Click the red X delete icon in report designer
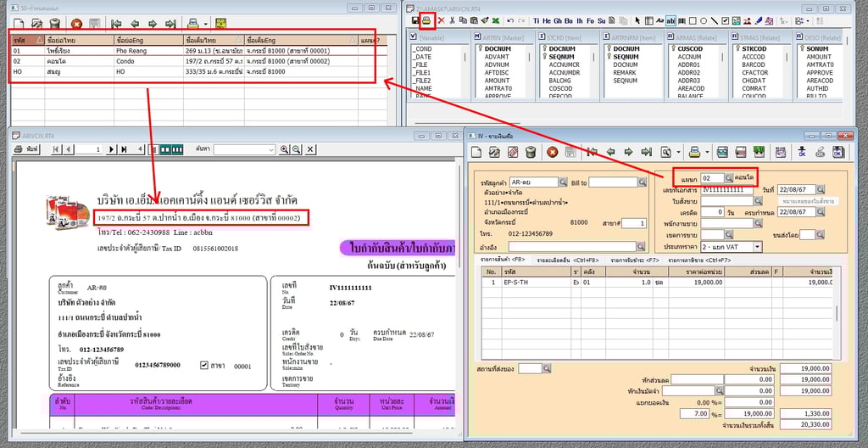 click(x=441, y=20)
